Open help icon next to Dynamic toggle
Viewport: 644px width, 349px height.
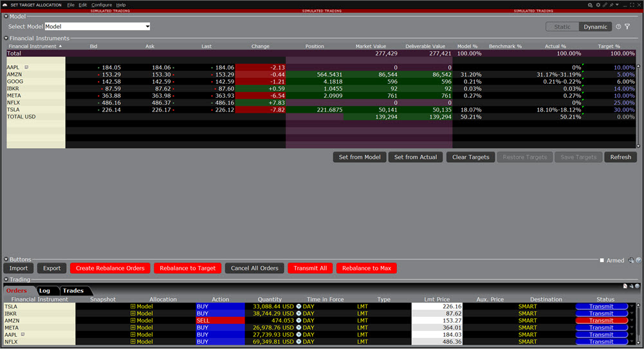618,27
